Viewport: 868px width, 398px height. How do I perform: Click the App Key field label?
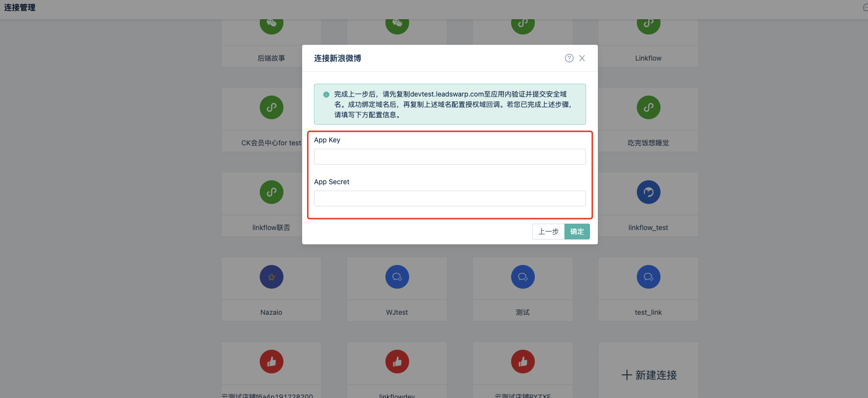click(327, 140)
